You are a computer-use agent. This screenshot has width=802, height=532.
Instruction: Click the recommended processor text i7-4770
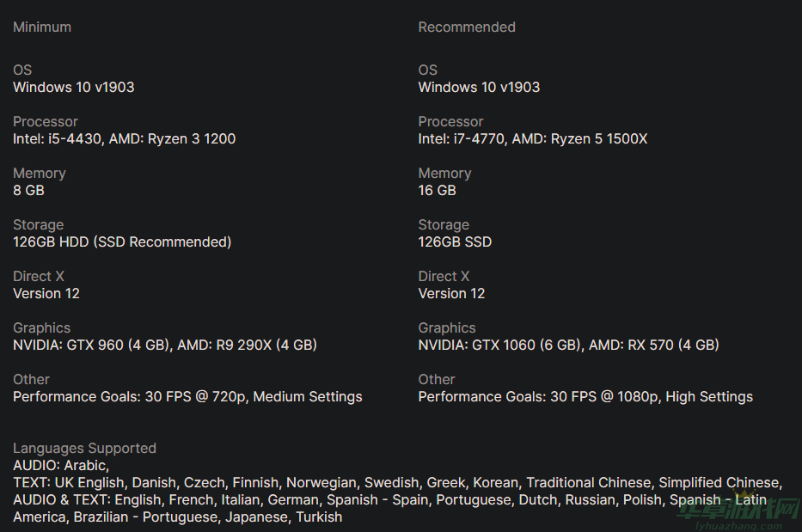click(x=485, y=139)
